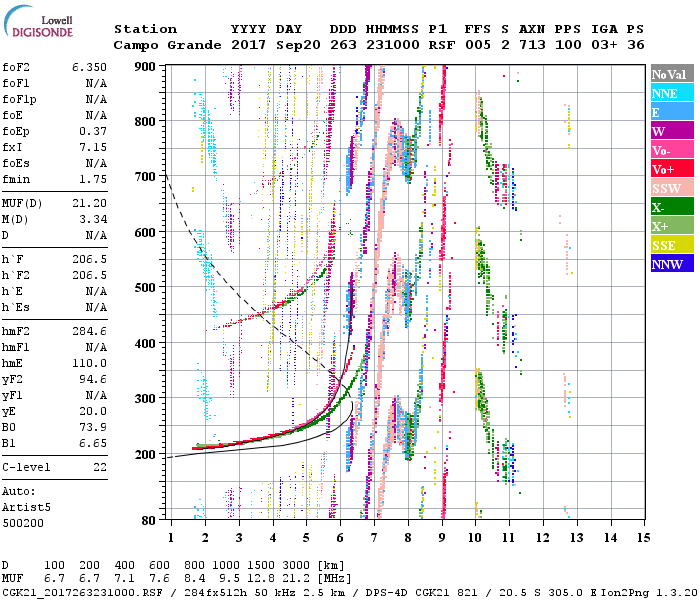Click the 900 km height axis label

pyautogui.click(x=145, y=67)
